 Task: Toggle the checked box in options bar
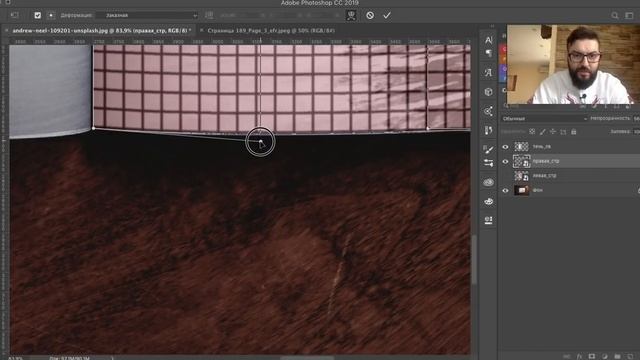(38, 16)
